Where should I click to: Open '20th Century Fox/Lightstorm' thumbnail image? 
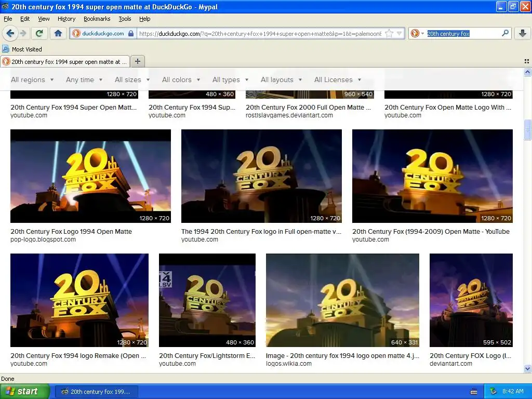click(x=207, y=300)
